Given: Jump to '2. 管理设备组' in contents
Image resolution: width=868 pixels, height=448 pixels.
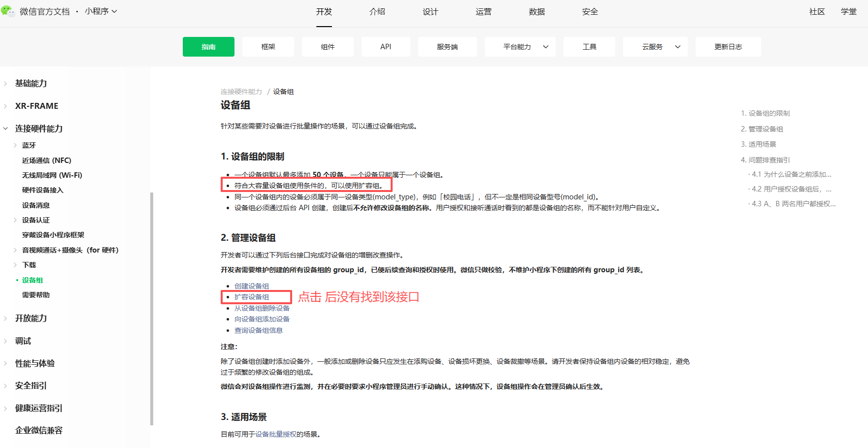Looking at the screenshot, I should click(762, 129).
